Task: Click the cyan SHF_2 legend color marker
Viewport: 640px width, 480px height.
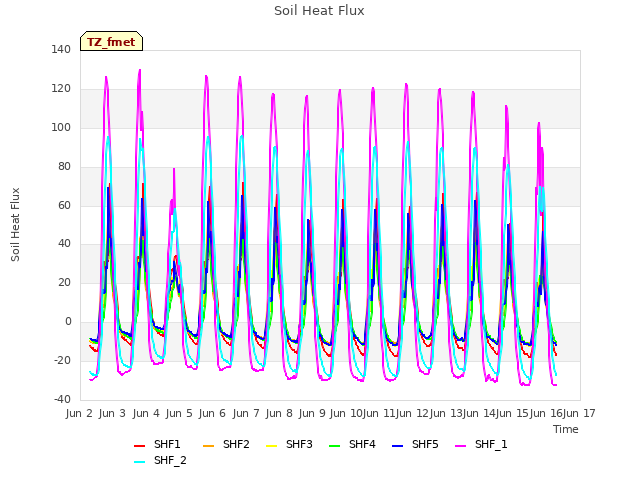Action: click(140, 462)
